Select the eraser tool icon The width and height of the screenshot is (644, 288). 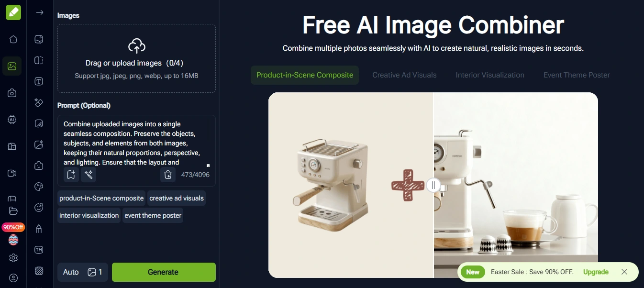39,102
